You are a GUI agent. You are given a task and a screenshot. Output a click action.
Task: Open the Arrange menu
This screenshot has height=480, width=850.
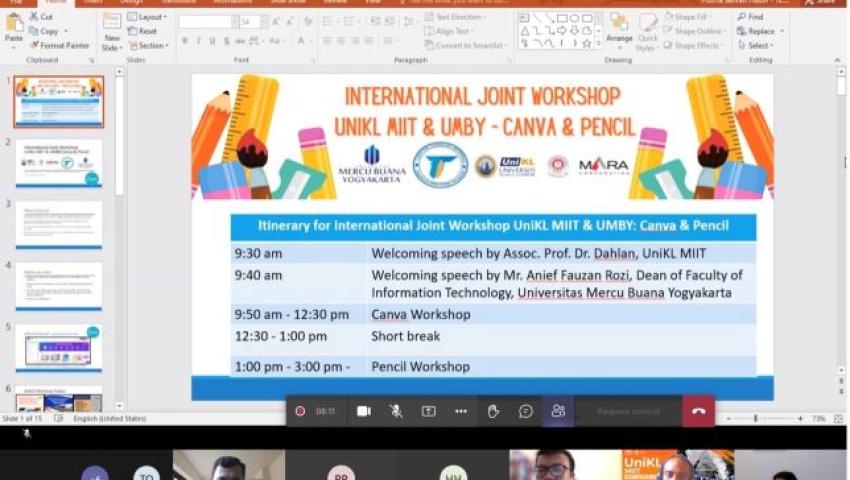click(619, 29)
